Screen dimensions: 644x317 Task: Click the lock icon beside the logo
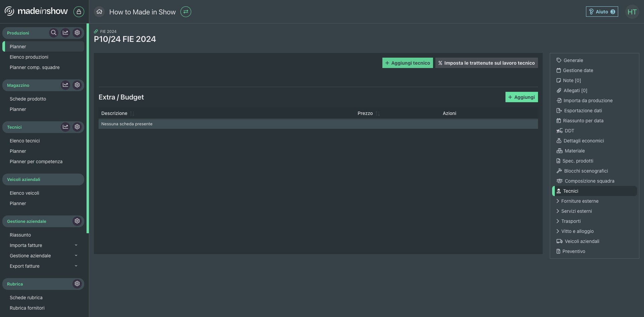79,12
